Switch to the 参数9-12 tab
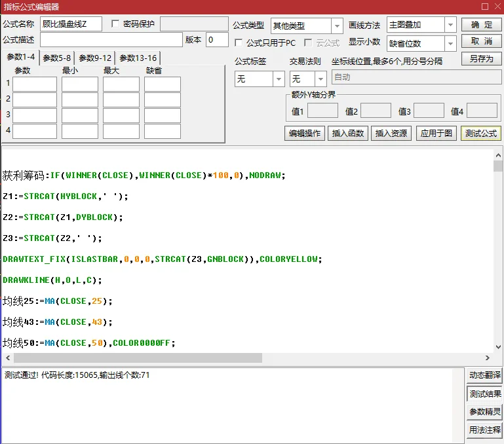Viewport: 504px width, 444px height. tap(95, 58)
